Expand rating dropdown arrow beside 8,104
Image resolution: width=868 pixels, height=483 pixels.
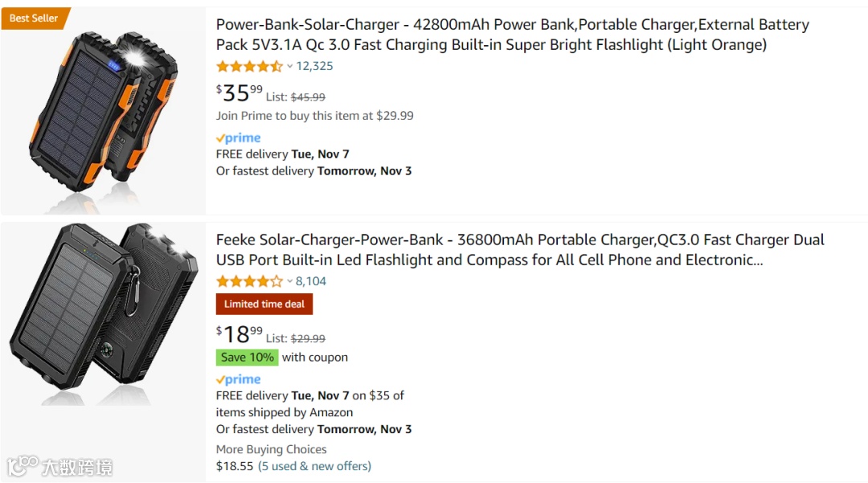289,281
